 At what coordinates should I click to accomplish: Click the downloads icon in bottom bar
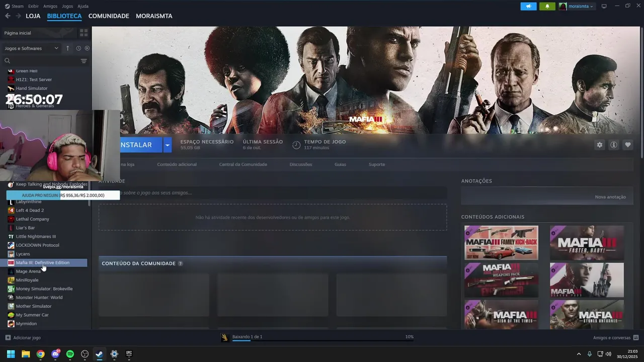pyautogui.click(x=225, y=337)
